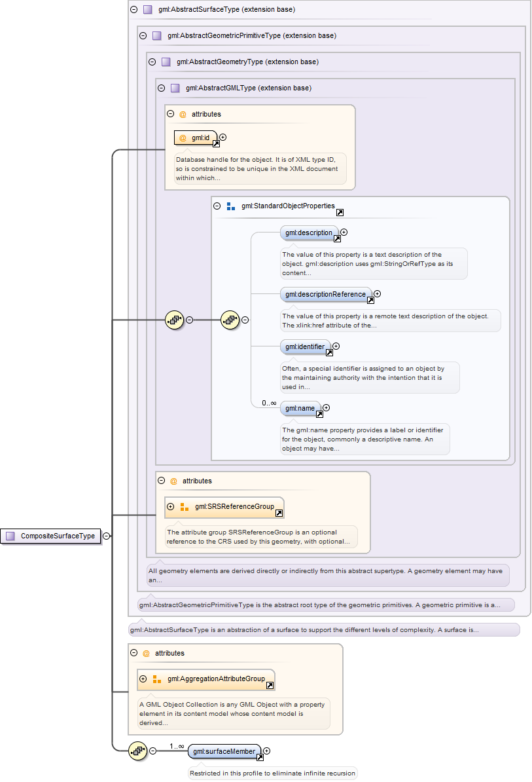Open the gml:id reference arrow icon
Screen dimensions: 532x782
[216, 143]
